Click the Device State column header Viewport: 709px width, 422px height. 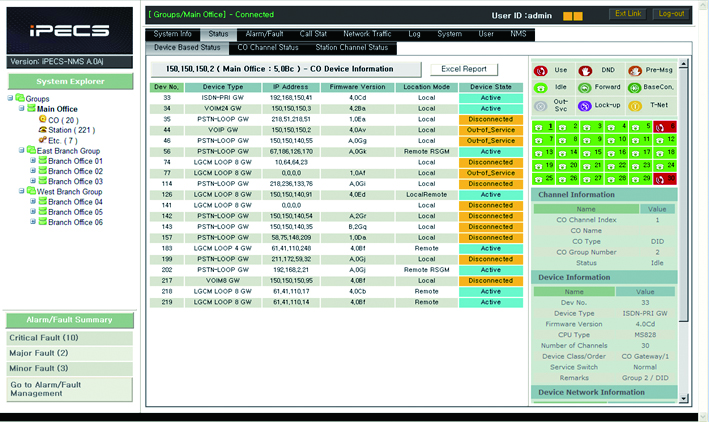tap(491, 87)
